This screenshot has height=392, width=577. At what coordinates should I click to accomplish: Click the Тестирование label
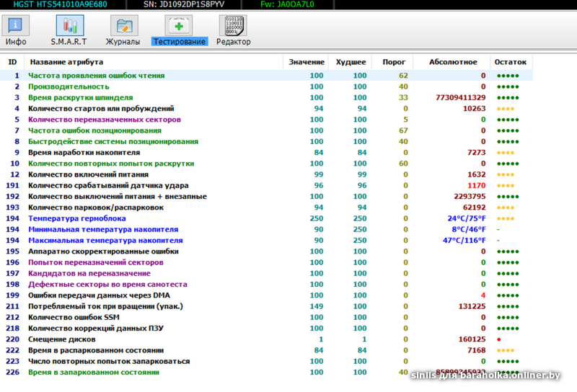[x=180, y=42]
